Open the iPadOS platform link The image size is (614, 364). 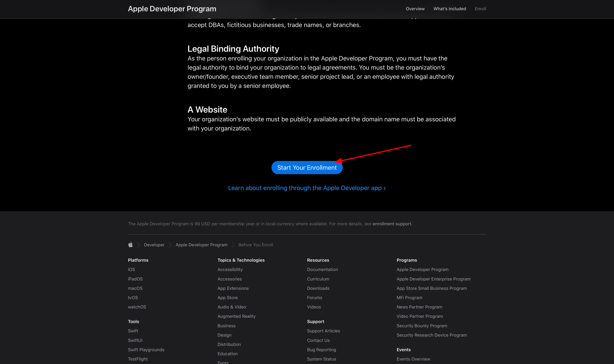tap(135, 279)
